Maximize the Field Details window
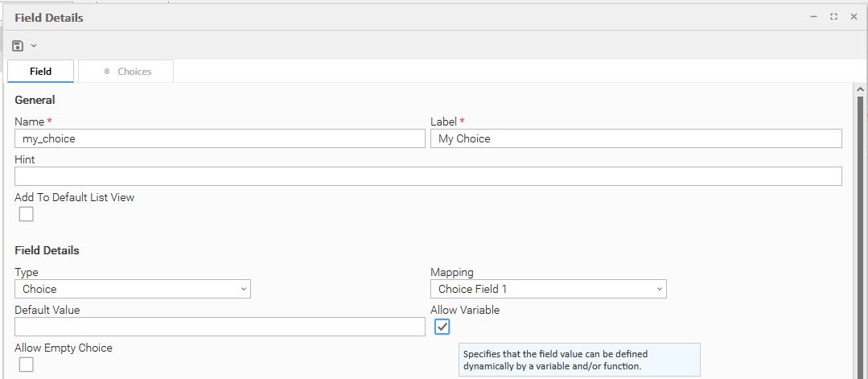The width and height of the screenshot is (868, 379). click(833, 17)
